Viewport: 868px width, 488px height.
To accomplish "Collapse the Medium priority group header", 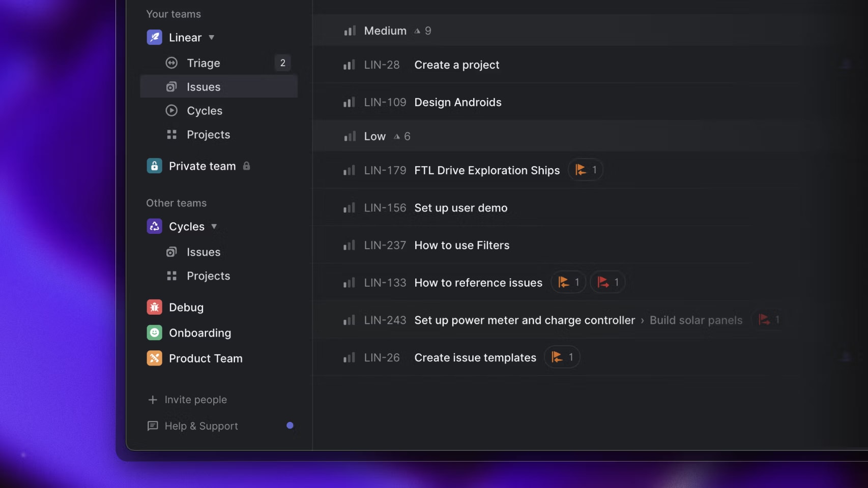I will coord(558,30).
